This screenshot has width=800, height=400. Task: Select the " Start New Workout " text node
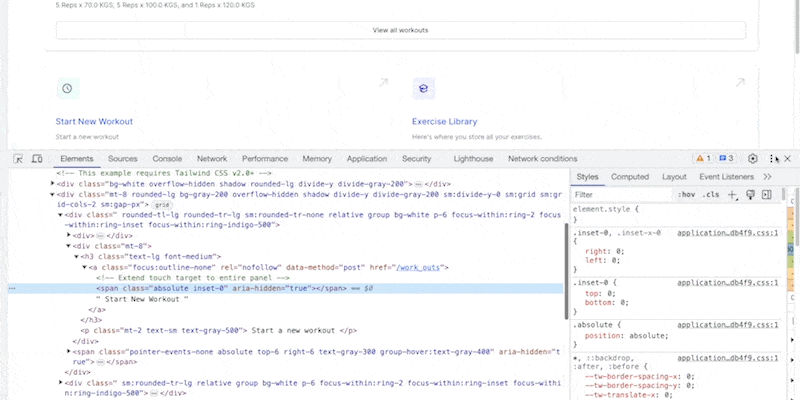(142, 299)
